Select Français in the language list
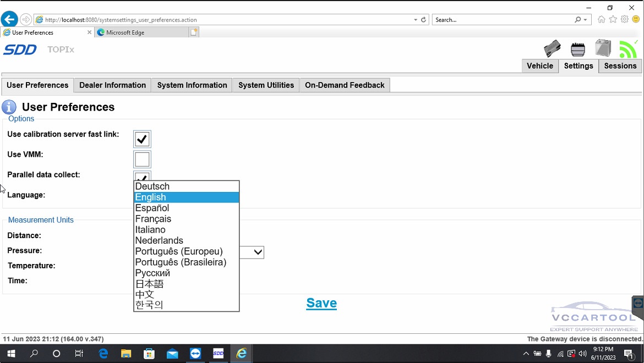The width and height of the screenshot is (644, 363). [x=154, y=219]
